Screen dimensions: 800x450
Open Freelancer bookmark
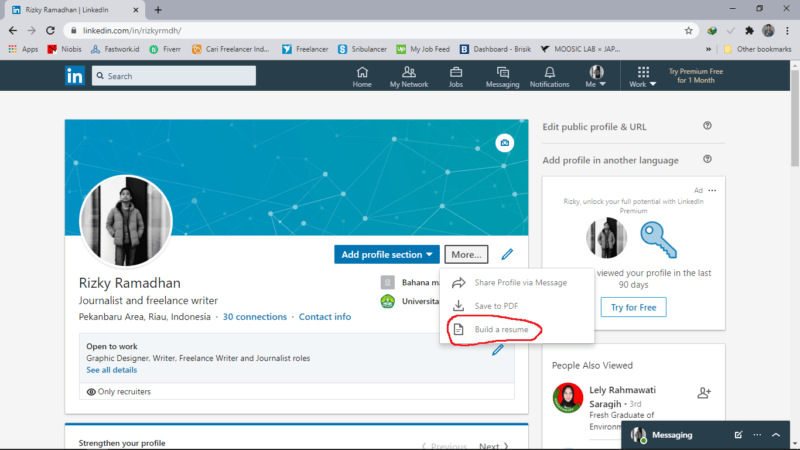point(305,49)
